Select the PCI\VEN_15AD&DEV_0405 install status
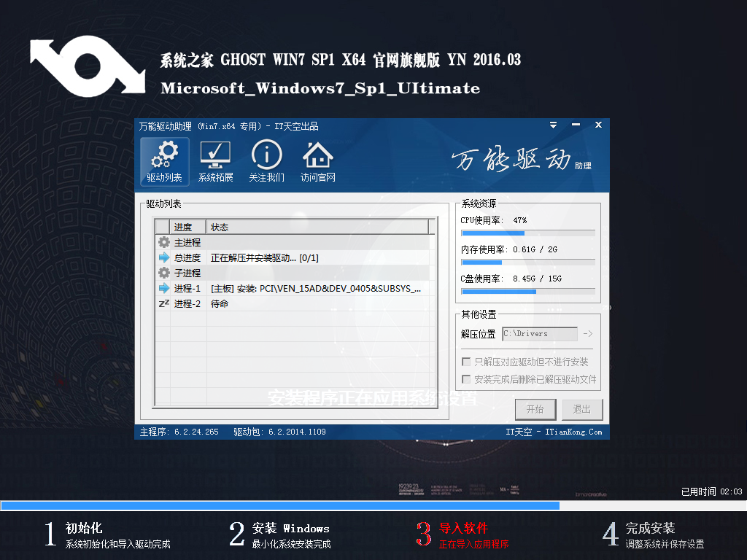 [315, 288]
